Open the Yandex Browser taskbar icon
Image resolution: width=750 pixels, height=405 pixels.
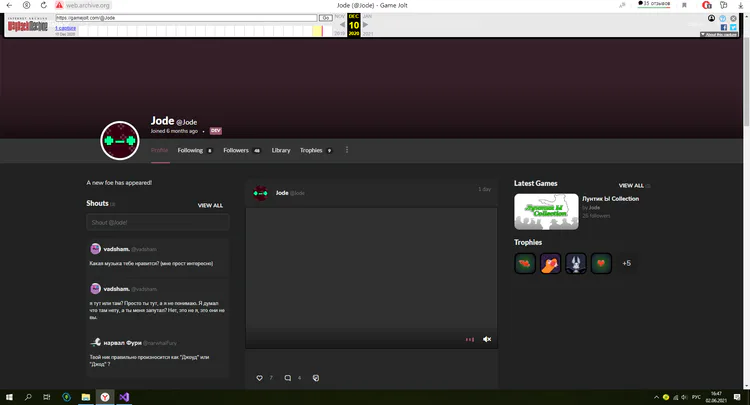coord(105,397)
